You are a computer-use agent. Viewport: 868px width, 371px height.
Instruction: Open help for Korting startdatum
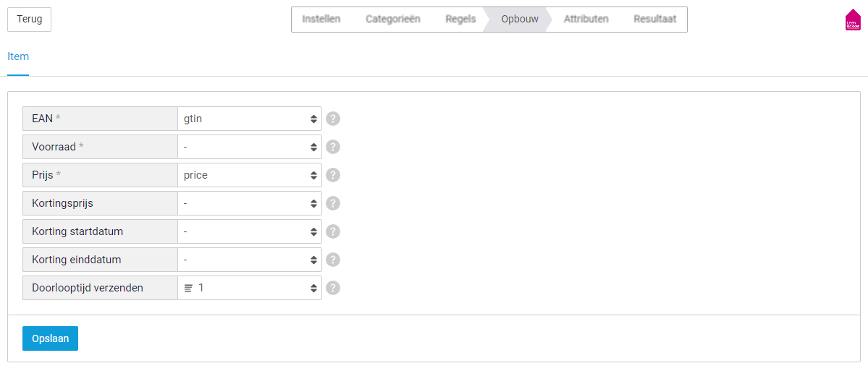click(333, 231)
